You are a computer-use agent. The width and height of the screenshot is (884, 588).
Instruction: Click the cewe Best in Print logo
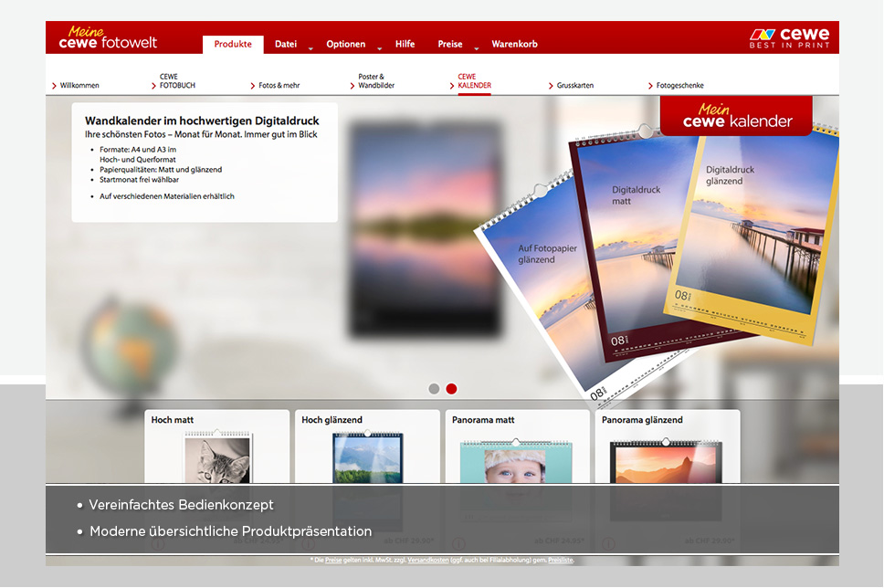pyautogui.click(x=789, y=37)
